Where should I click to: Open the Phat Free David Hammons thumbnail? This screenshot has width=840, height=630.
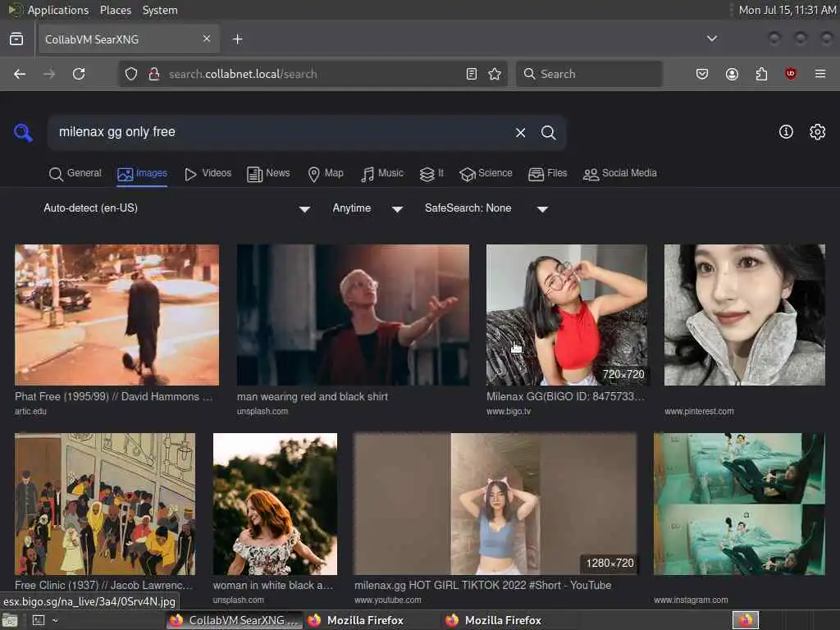(x=116, y=315)
